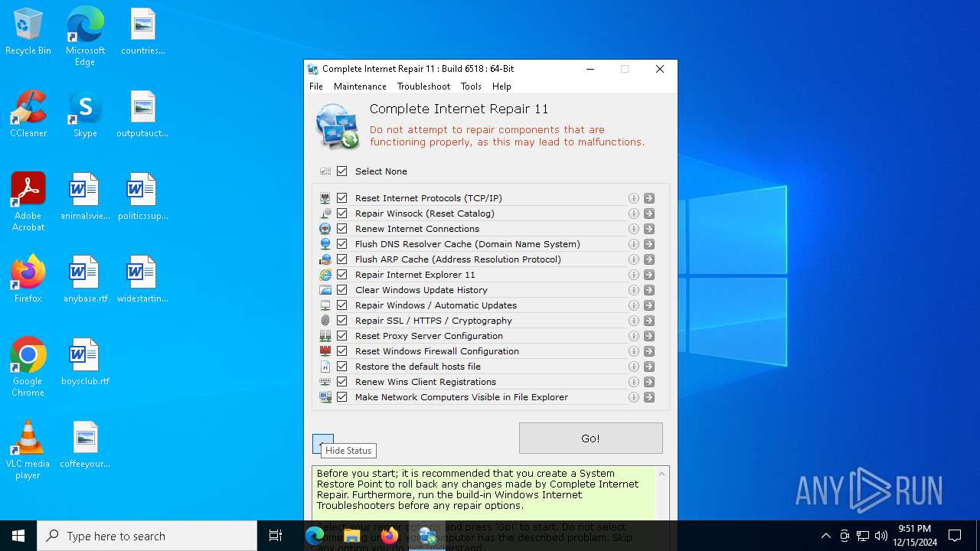Run arrow for Clear Windows Update History

[x=649, y=290]
